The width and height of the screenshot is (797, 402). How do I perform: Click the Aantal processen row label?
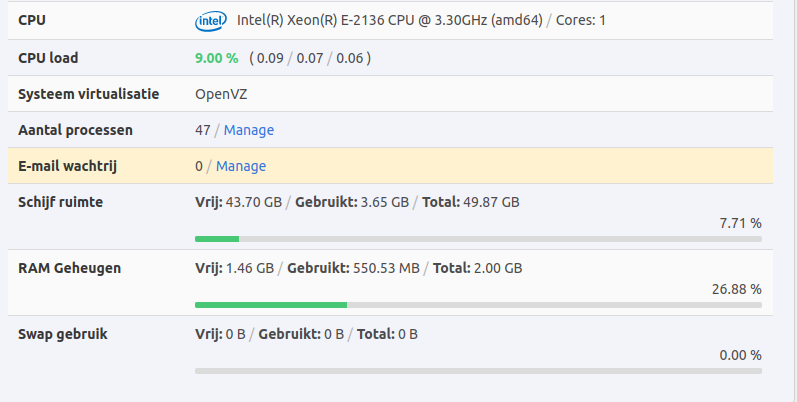[76, 130]
